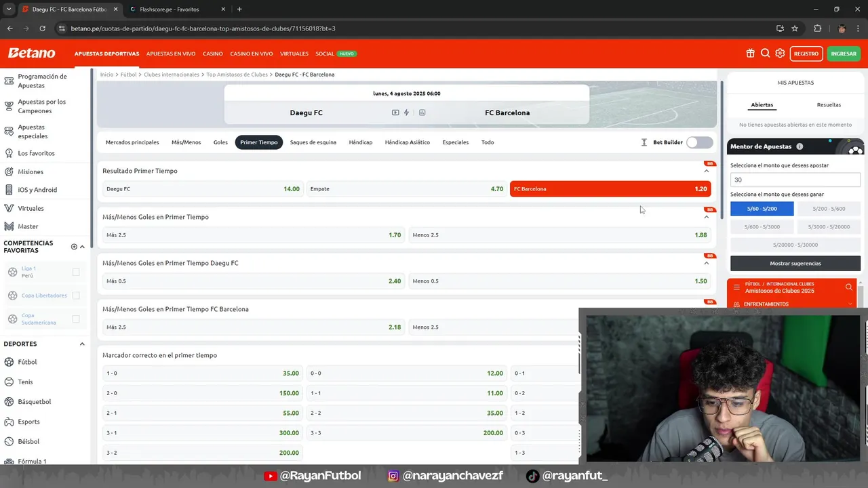
Task: Click the Misiones target icon
Action: (9, 171)
